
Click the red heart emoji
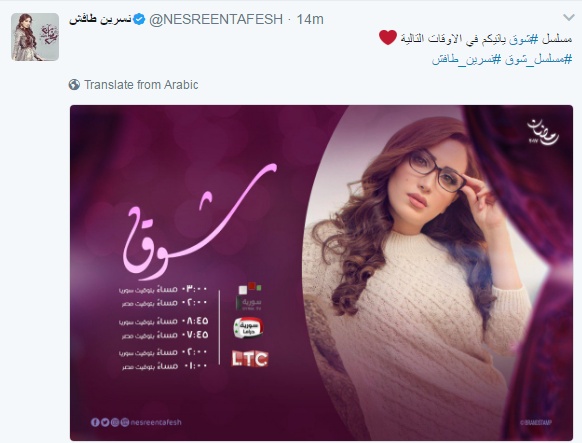tap(388, 37)
